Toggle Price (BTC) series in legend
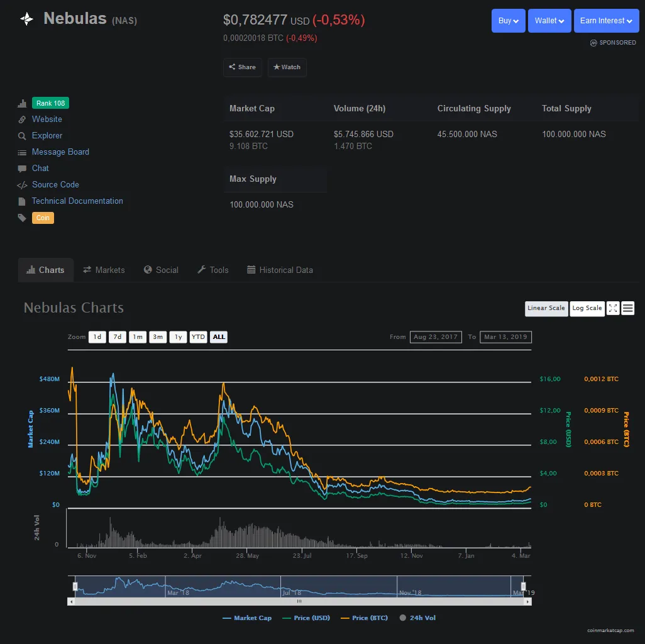 click(x=365, y=618)
